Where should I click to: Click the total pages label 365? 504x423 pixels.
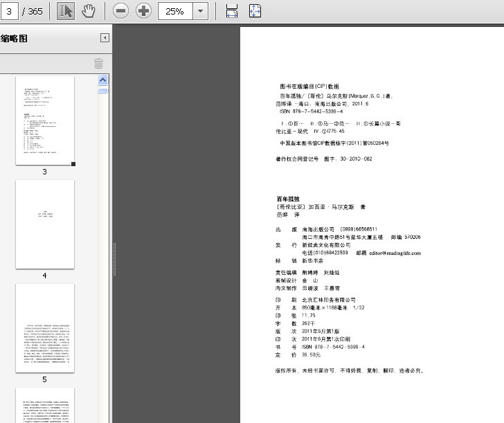pyautogui.click(x=35, y=11)
